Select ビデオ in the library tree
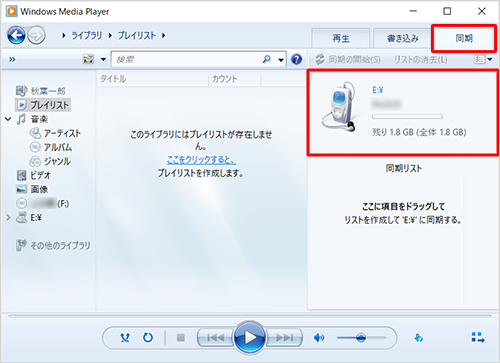The height and width of the screenshot is (363, 500). click(41, 175)
